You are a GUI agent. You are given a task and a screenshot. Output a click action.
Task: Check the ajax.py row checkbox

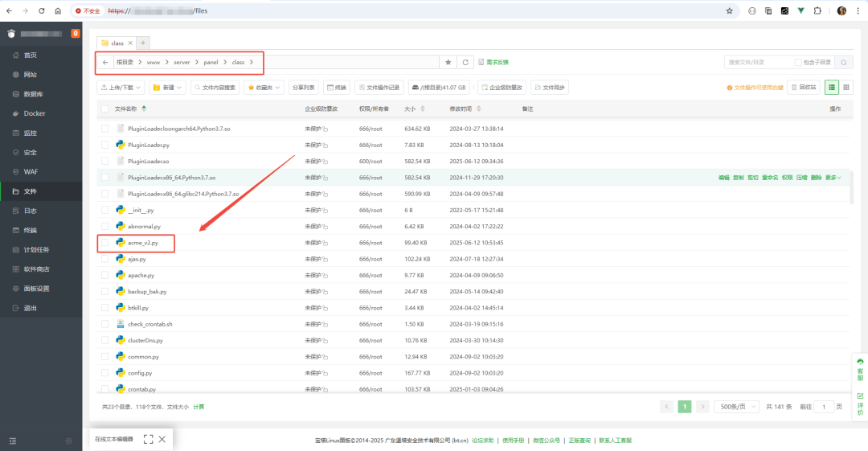[x=104, y=259]
